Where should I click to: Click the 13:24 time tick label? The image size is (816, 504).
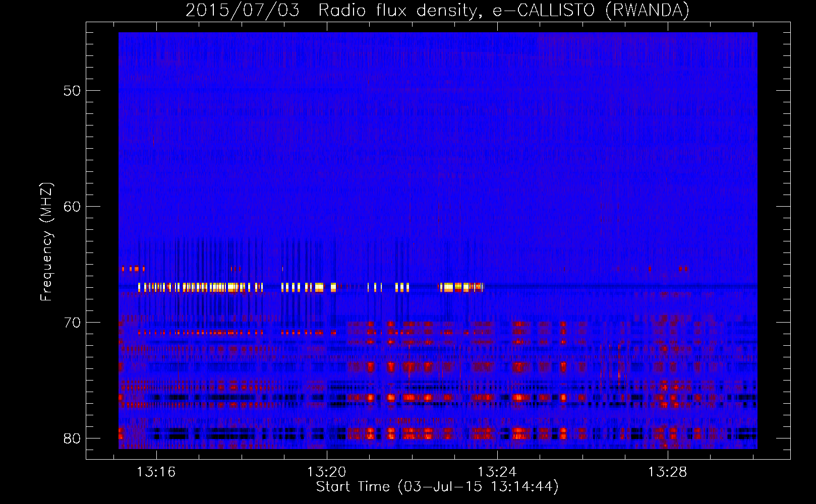pyautogui.click(x=497, y=472)
